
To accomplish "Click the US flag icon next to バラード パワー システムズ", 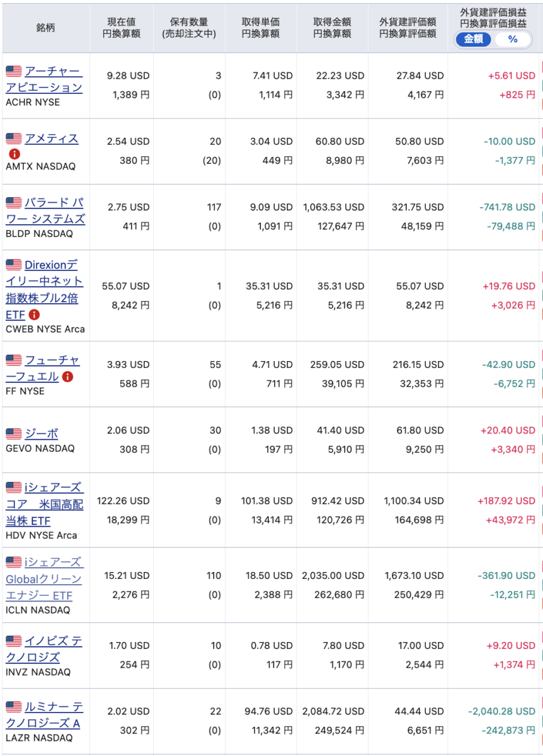I will point(14,203).
